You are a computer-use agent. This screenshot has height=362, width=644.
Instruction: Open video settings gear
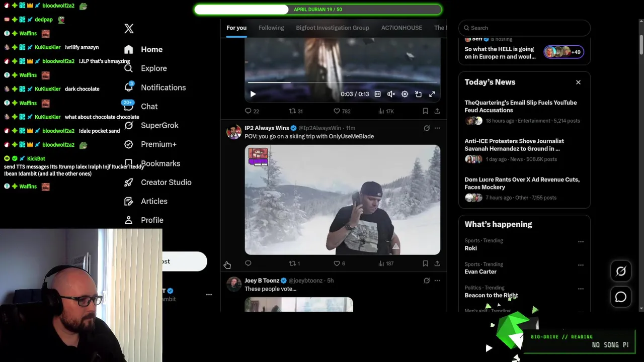tap(405, 94)
